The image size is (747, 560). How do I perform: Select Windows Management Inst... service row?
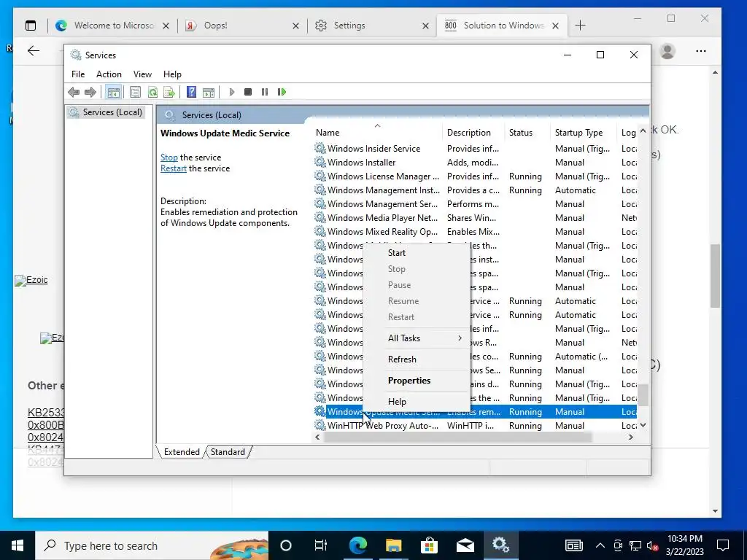[475, 190]
